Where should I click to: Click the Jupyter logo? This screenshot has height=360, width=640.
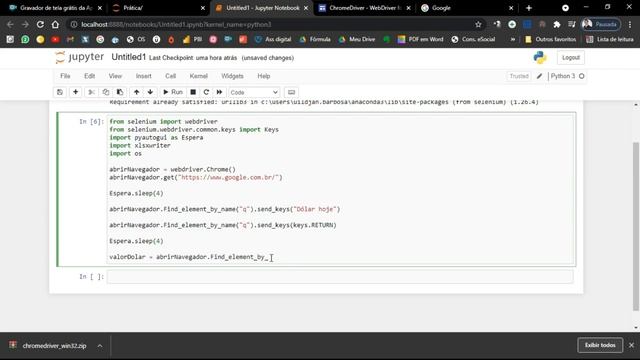(x=79, y=57)
